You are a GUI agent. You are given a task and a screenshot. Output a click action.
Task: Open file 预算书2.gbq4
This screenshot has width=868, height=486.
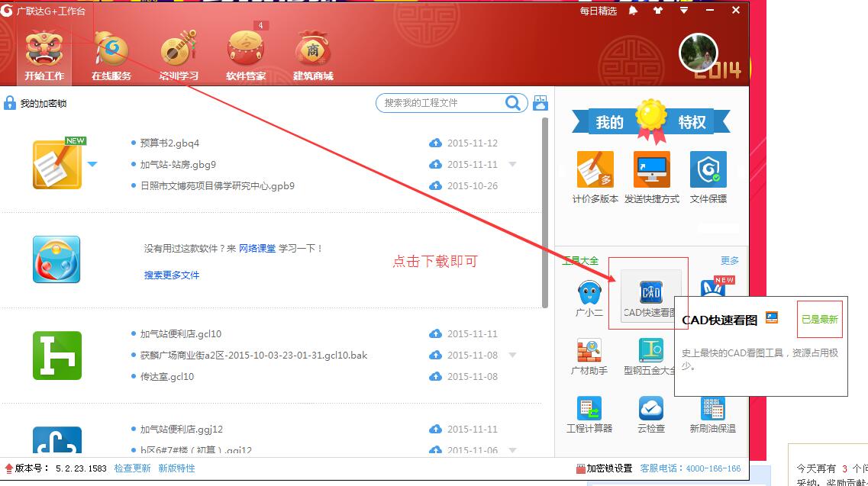[169, 143]
